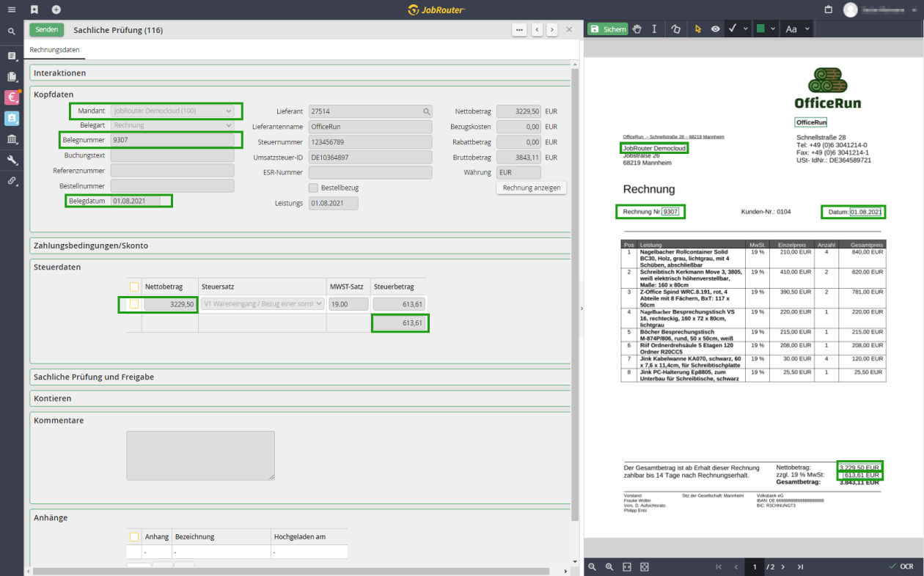The height and width of the screenshot is (576, 924).
Task: Select the text cursor tool in viewer
Action: [654, 29]
